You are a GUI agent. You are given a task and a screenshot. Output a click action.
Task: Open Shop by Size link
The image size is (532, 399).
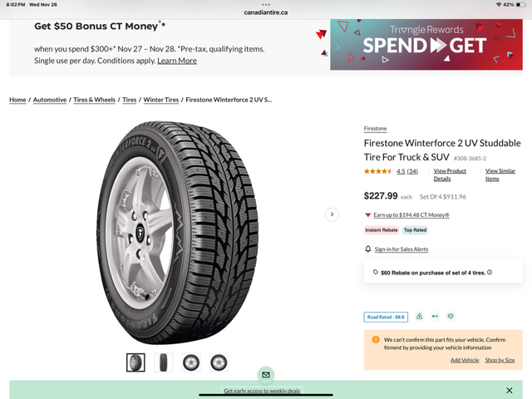500,360
